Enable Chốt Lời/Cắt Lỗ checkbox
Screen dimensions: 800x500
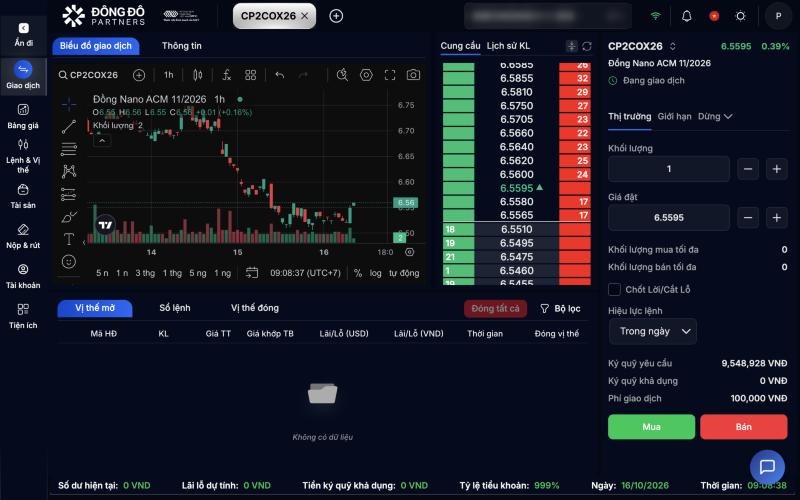[x=615, y=289]
